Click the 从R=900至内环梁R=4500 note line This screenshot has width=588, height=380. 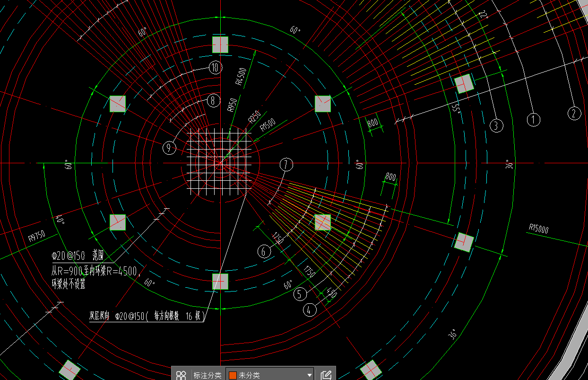pyautogui.click(x=96, y=271)
